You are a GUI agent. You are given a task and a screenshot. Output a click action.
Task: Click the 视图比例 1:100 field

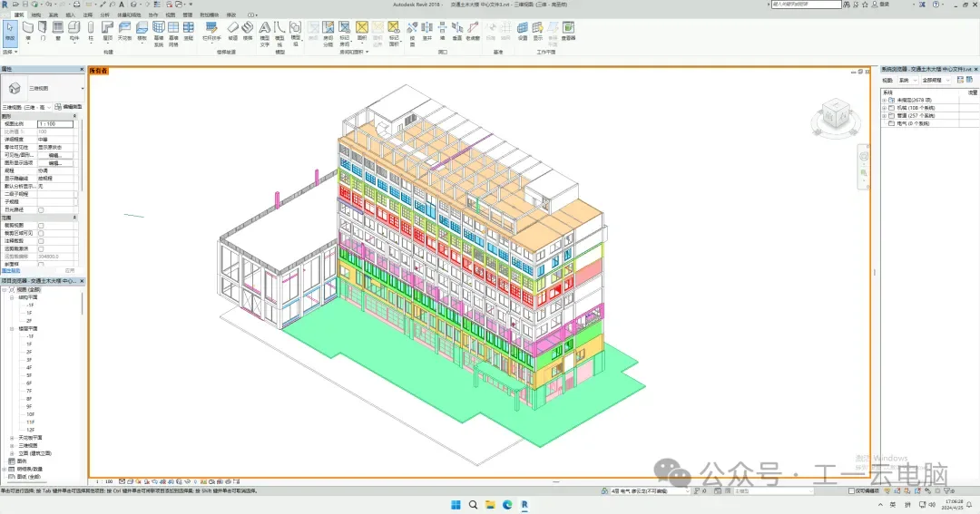pos(54,123)
